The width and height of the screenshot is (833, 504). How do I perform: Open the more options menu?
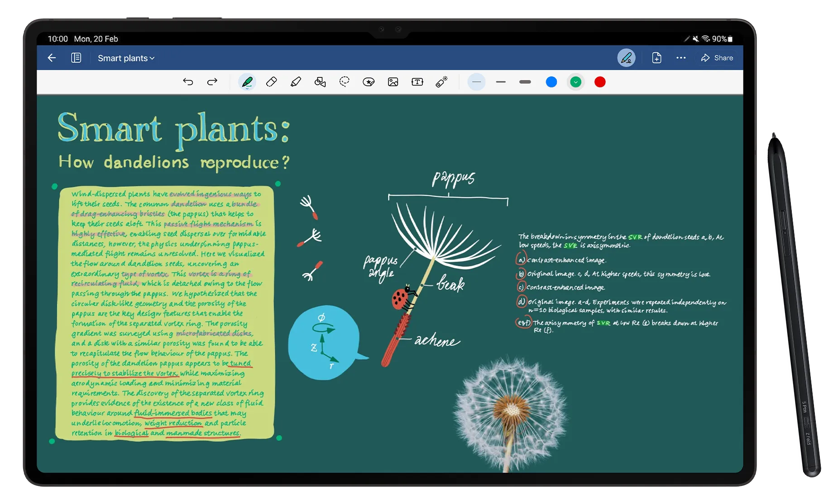681,58
